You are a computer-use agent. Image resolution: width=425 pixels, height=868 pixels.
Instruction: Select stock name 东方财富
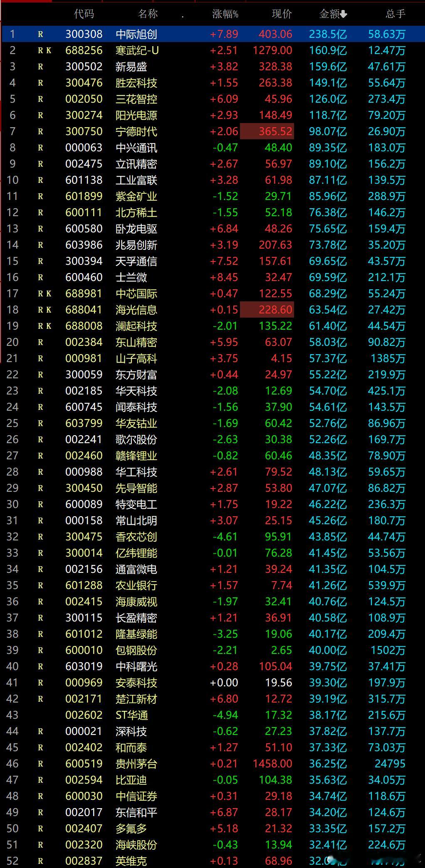pyautogui.click(x=136, y=375)
